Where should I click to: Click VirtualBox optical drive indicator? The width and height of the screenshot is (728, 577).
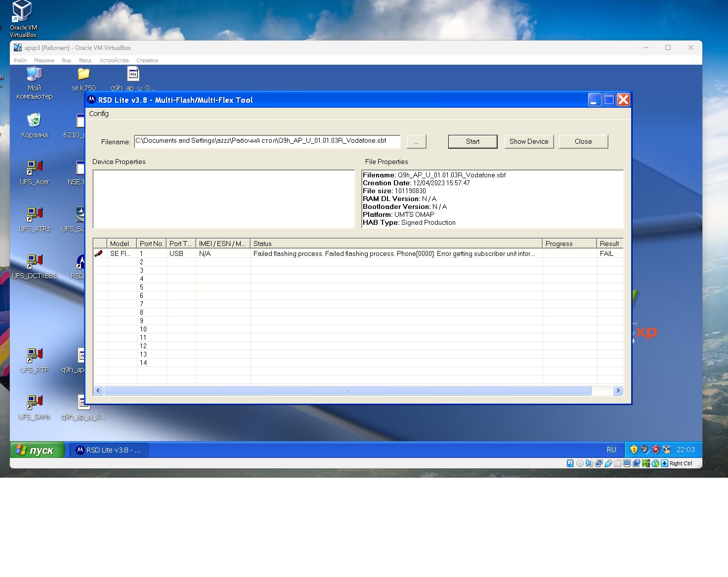pyautogui.click(x=580, y=463)
